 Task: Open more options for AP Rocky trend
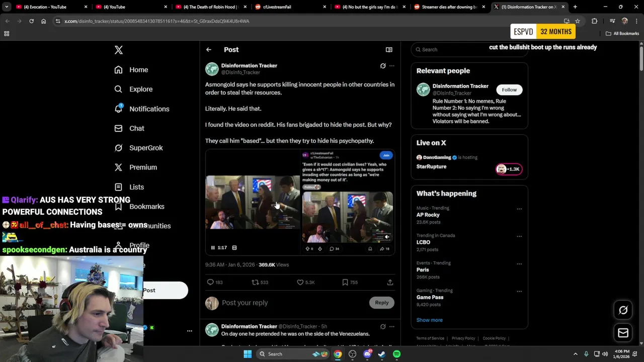519,209
